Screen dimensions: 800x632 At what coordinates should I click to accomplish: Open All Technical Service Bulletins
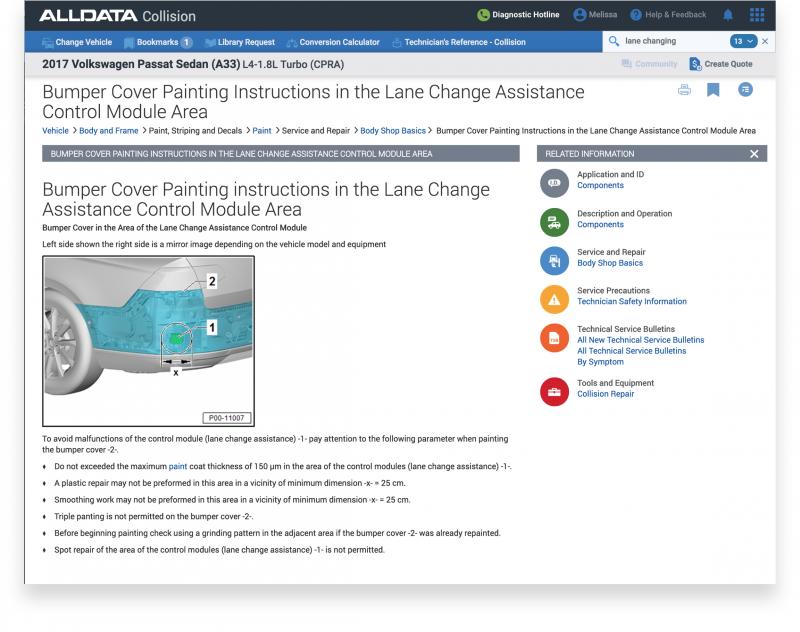tap(632, 351)
